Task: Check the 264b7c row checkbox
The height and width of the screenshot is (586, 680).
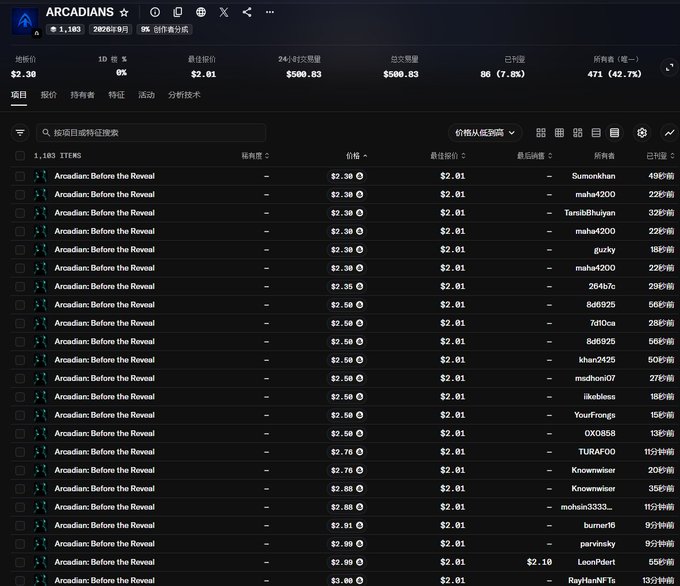Action: tap(20, 287)
